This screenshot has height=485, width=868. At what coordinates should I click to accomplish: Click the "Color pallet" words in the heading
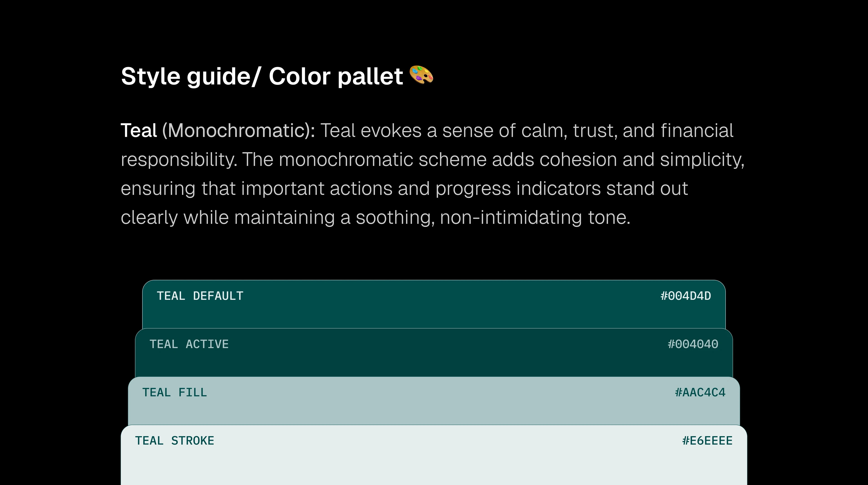[x=336, y=76]
